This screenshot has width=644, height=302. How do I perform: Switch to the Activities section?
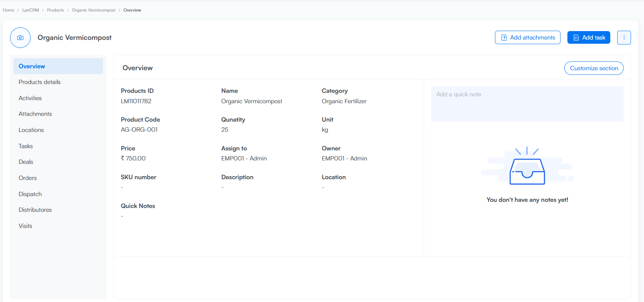pyautogui.click(x=30, y=98)
